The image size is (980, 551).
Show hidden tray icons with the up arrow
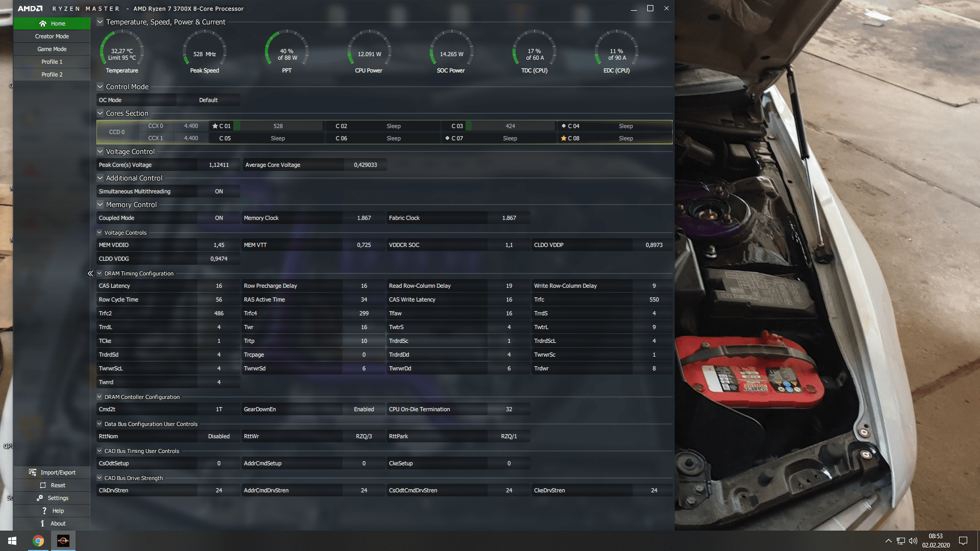(889, 541)
